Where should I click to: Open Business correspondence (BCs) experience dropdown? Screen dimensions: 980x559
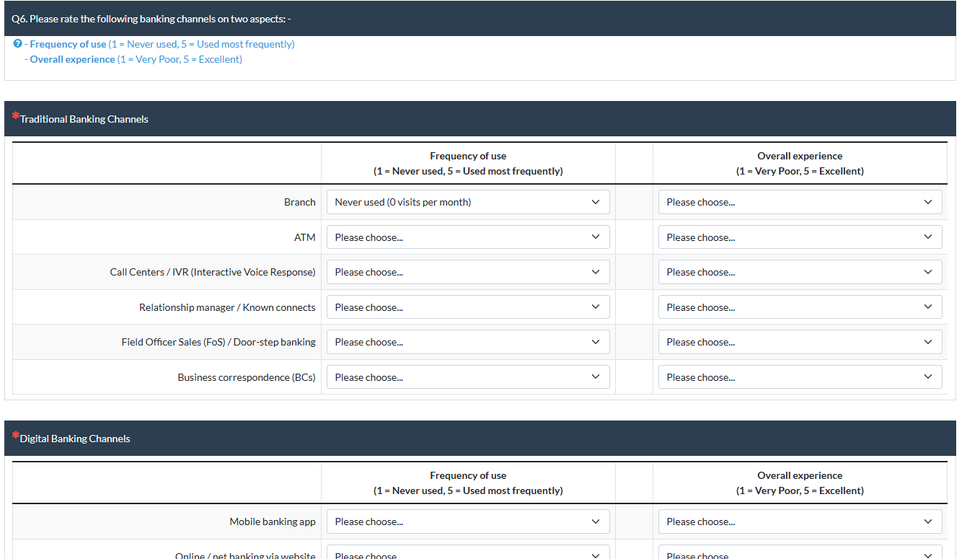tap(800, 377)
